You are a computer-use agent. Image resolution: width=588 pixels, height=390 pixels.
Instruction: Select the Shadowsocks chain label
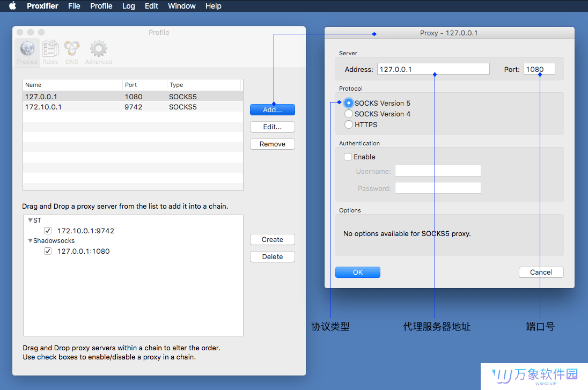pyautogui.click(x=54, y=241)
